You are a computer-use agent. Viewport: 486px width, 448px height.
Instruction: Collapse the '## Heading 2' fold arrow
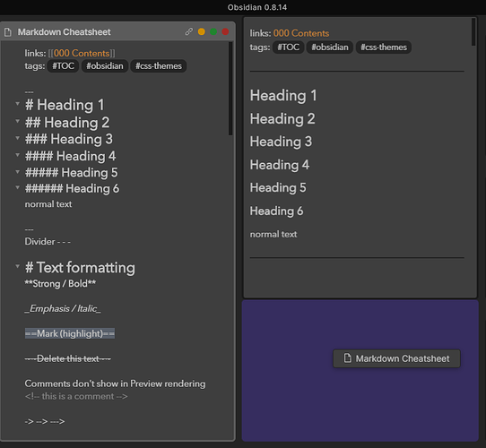18,121
